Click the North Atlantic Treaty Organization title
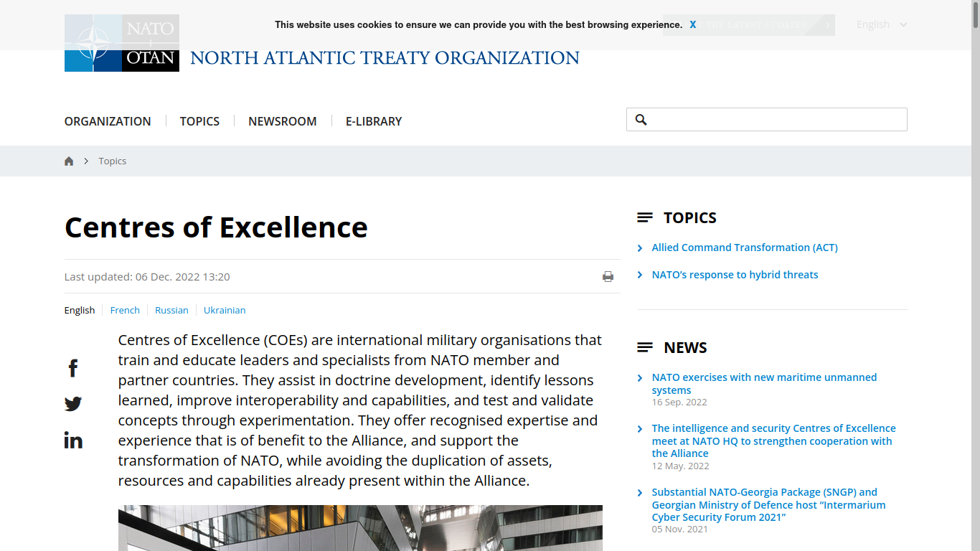 pyautogui.click(x=385, y=58)
